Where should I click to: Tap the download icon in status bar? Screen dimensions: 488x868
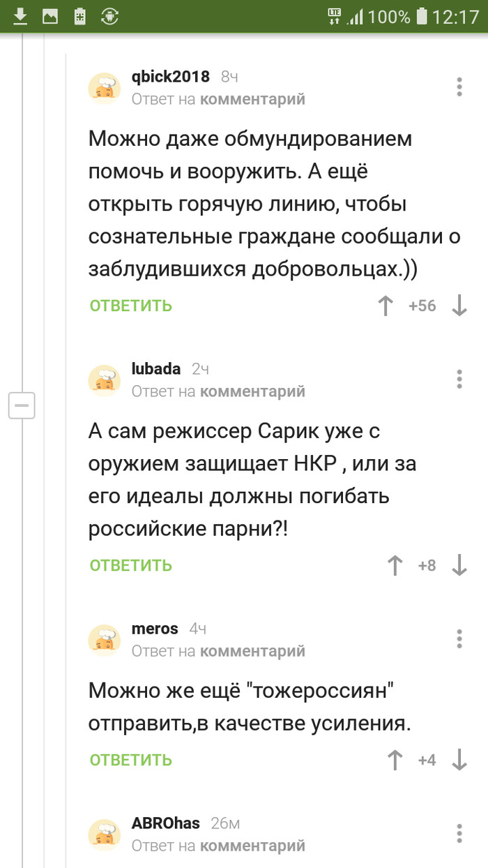click(x=20, y=16)
